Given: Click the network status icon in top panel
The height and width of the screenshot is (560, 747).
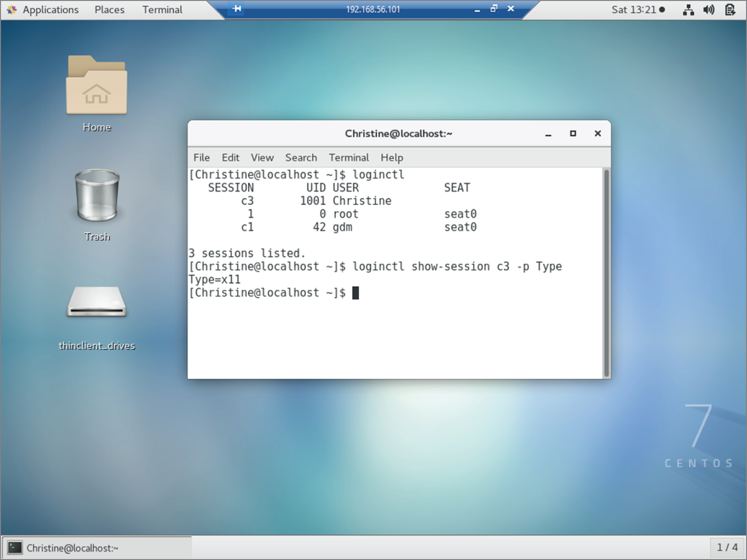Looking at the screenshot, I should click(688, 10).
